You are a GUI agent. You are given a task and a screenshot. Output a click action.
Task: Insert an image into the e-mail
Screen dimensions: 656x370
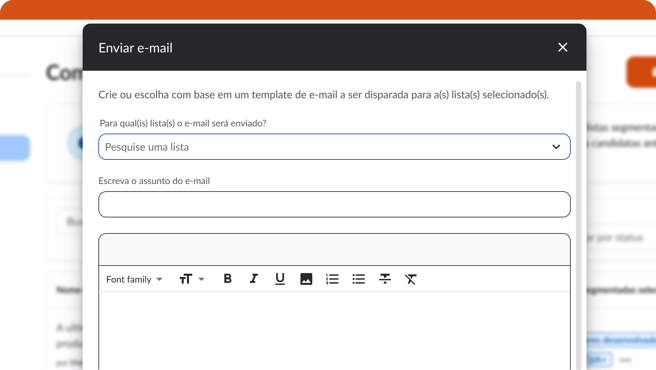click(306, 279)
